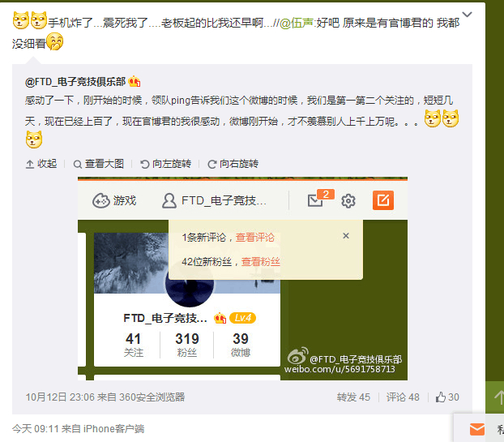Click the game controller 游戏 icon
Screen dimensions: 504x442
[101, 201]
